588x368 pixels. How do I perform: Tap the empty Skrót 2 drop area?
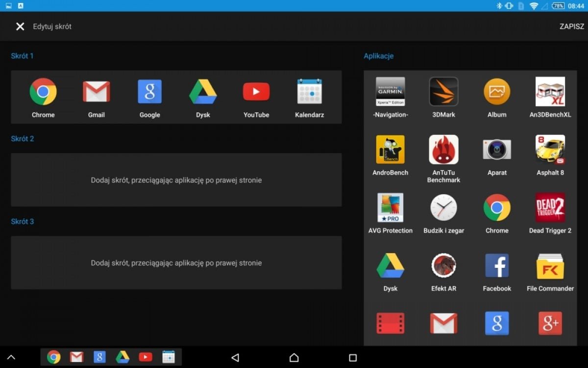[176, 180]
